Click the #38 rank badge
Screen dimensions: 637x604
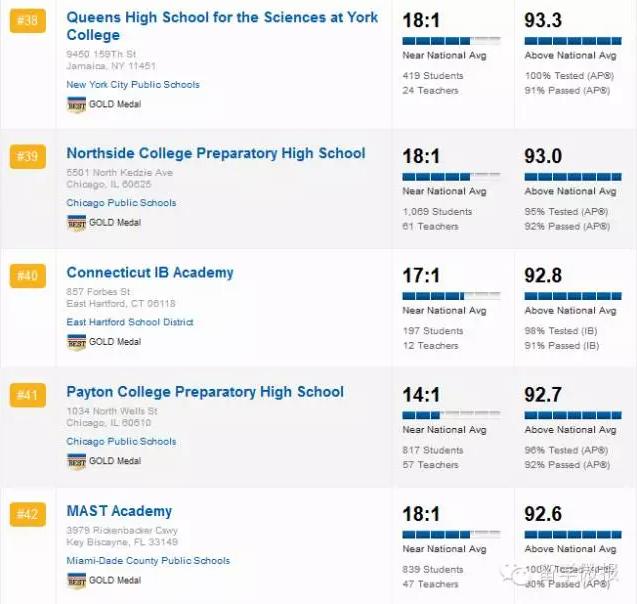point(28,20)
